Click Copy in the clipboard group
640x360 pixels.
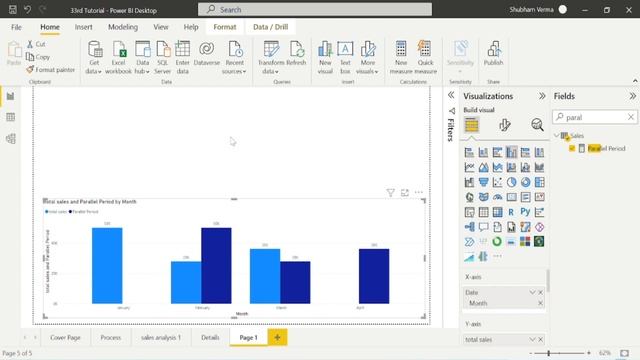pyautogui.click(x=38, y=57)
